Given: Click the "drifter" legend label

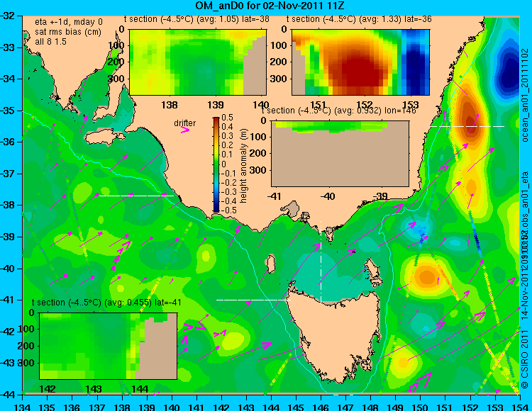Looking at the screenshot, I should [185, 123].
